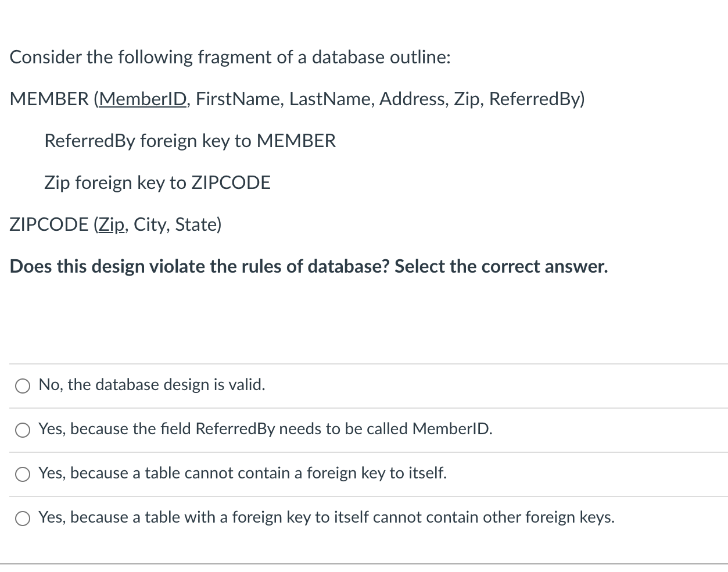Click answer text about ReferredBy being called MemberID
This screenshot has width=728, height=572.
[x=265, y=429]
